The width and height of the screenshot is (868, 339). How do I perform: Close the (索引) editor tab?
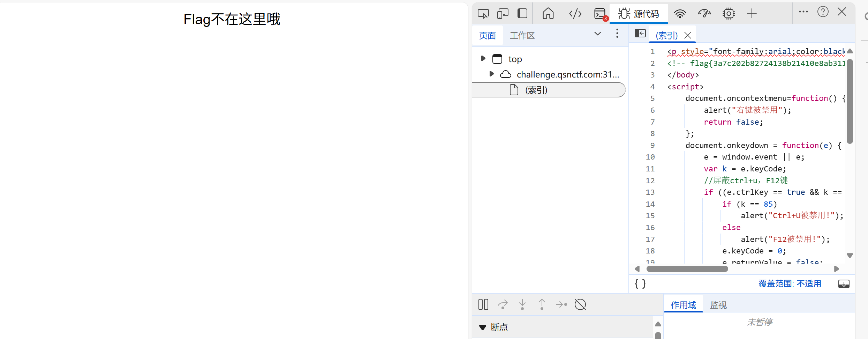(x=688, y=35)
